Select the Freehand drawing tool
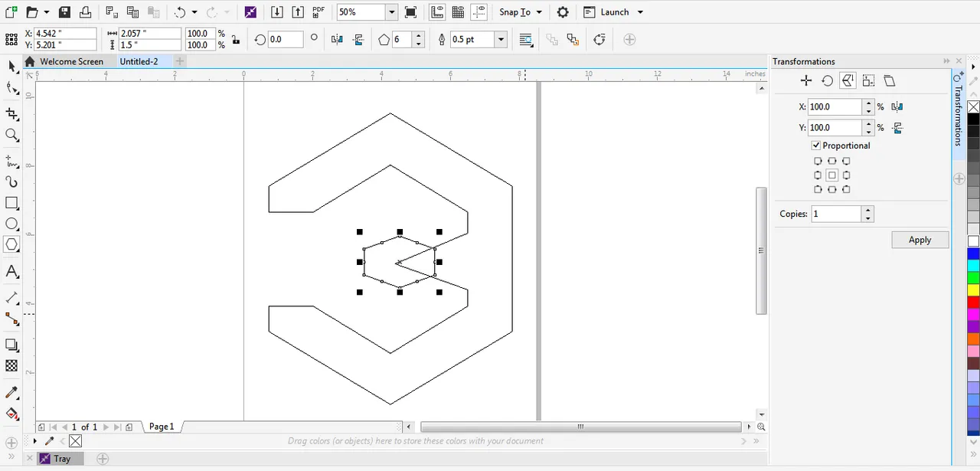Screen dimensions: 980x471 coord(12,162)
